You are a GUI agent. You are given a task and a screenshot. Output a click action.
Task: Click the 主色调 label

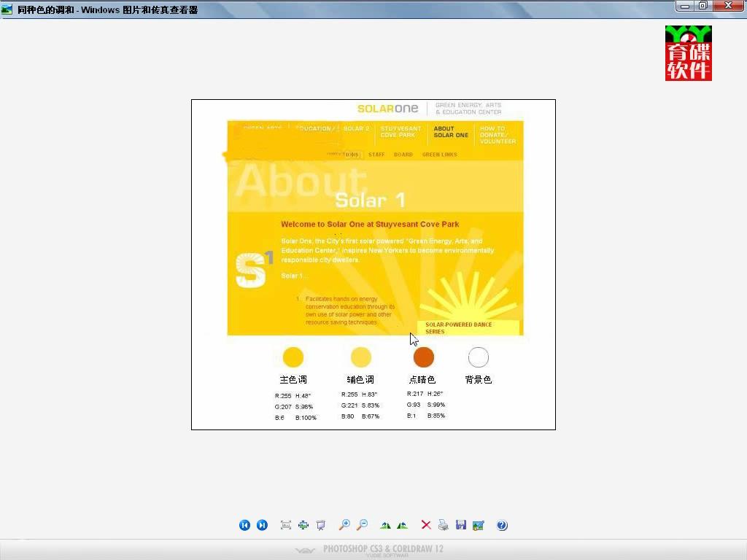(293, 379)
